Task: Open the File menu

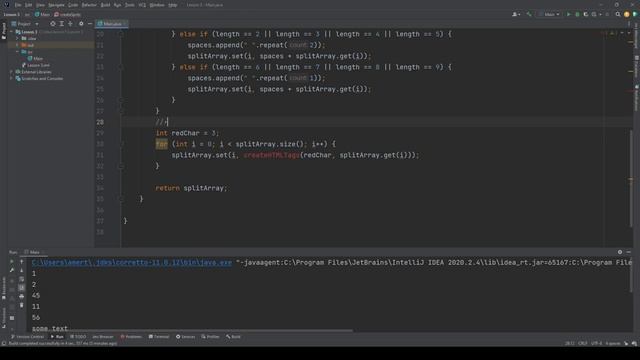Action: pos(18,5)
